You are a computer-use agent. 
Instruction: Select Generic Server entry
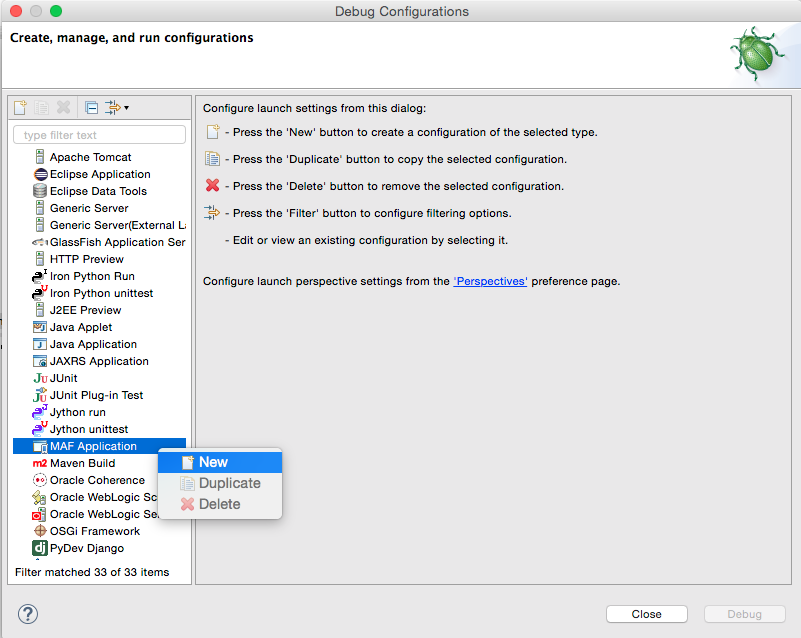(89, 208)
